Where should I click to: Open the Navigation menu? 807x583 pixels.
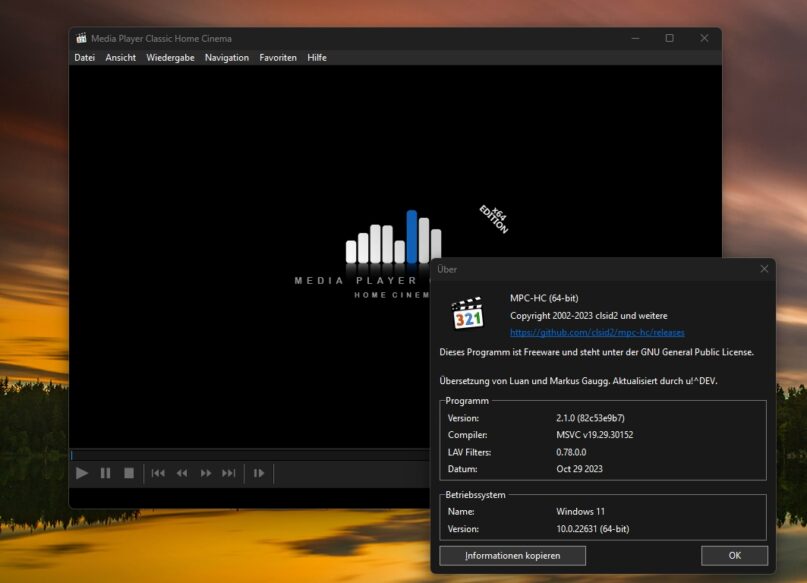(x=227, y=57)
